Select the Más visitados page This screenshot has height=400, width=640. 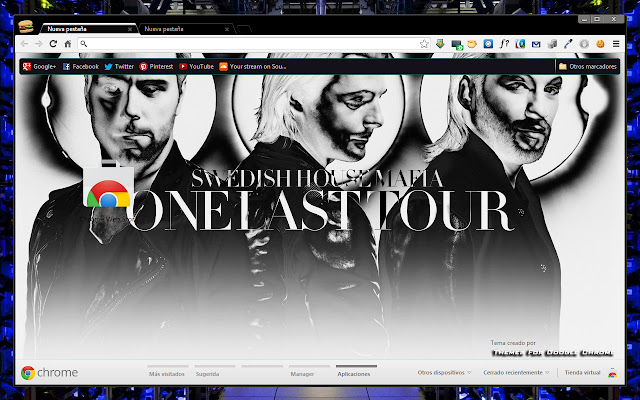(x=167, y=371)
